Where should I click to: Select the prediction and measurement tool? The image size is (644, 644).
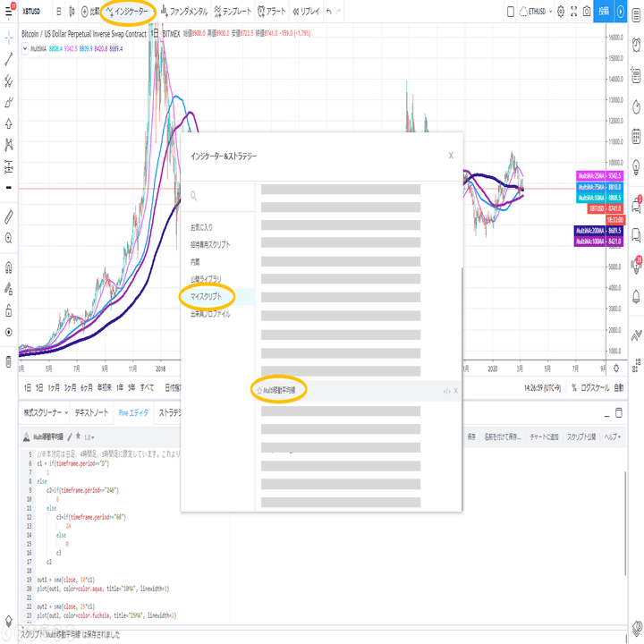(x=9, y=166)
